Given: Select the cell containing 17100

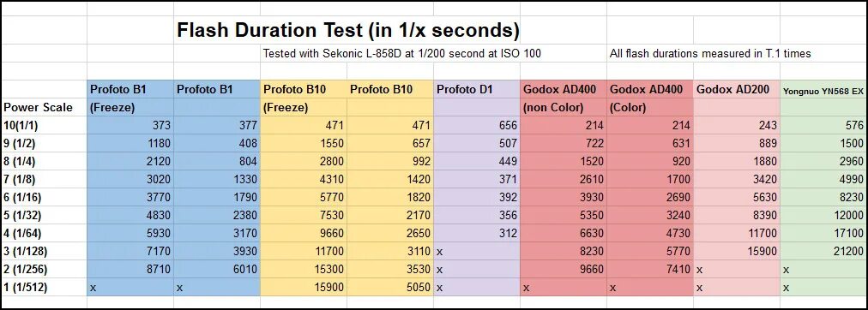Looking at the screenshot, I should (823, 233).
